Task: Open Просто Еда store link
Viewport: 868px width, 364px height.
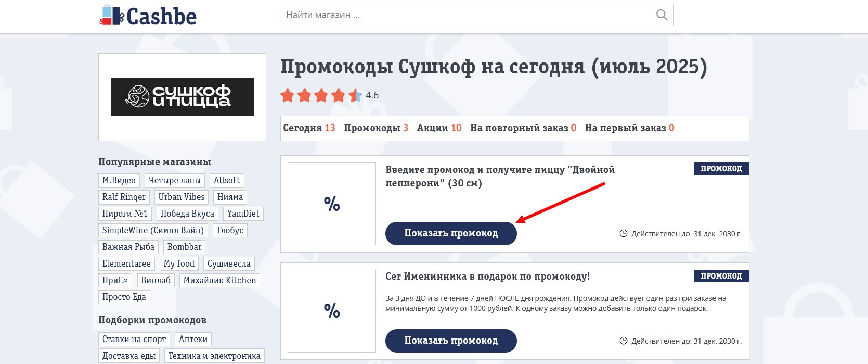Action: click(x=124, y=297)
